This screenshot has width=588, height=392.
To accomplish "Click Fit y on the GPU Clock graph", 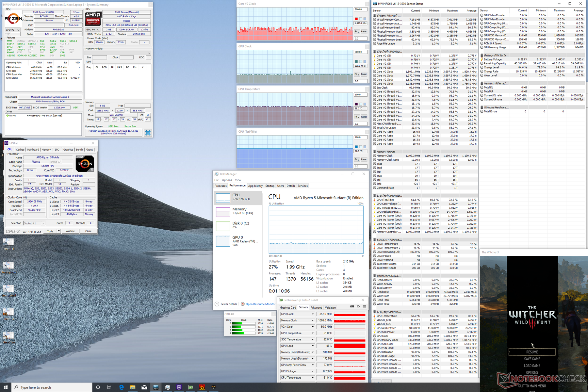I will (357, 74).
